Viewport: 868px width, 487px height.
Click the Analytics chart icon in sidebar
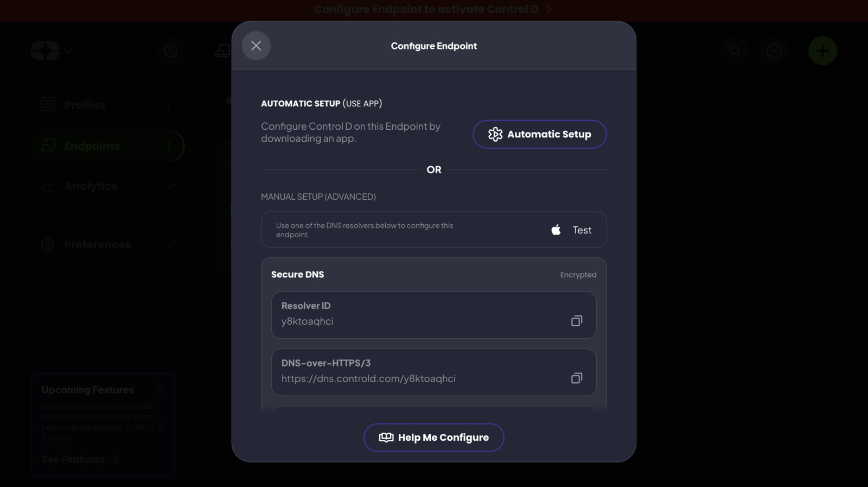click(47, 186)
